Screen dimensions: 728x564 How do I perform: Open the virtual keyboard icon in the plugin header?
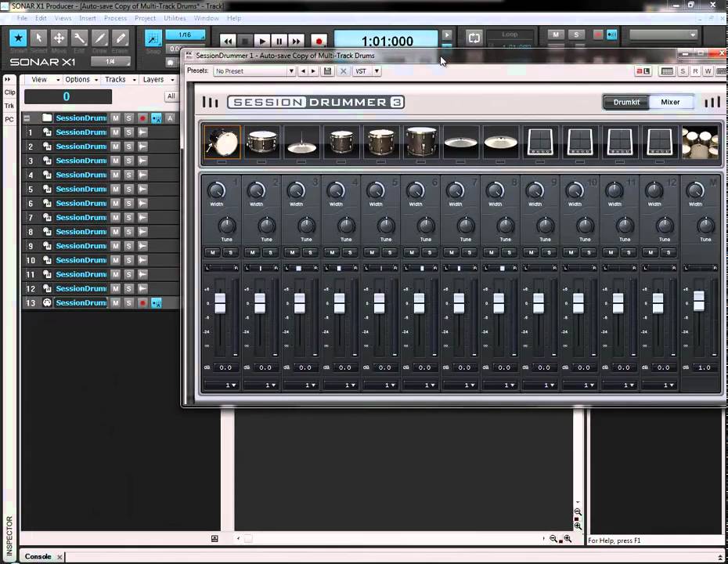667,71
